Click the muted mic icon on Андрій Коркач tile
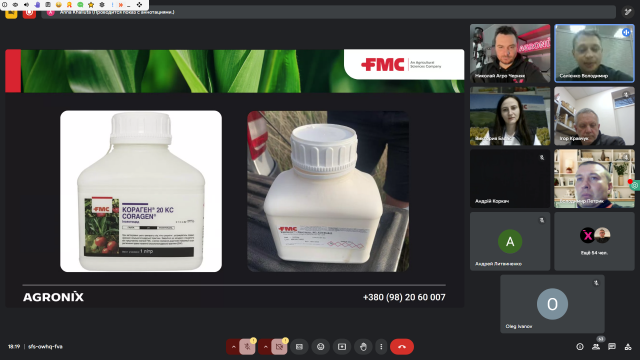 tap(542, 158)
